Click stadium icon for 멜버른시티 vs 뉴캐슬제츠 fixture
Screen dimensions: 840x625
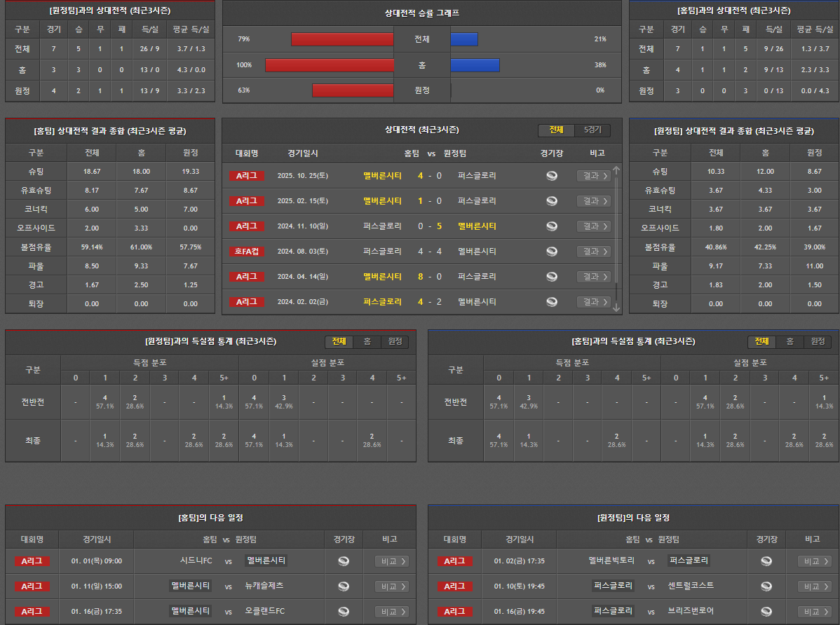[344, 586]
